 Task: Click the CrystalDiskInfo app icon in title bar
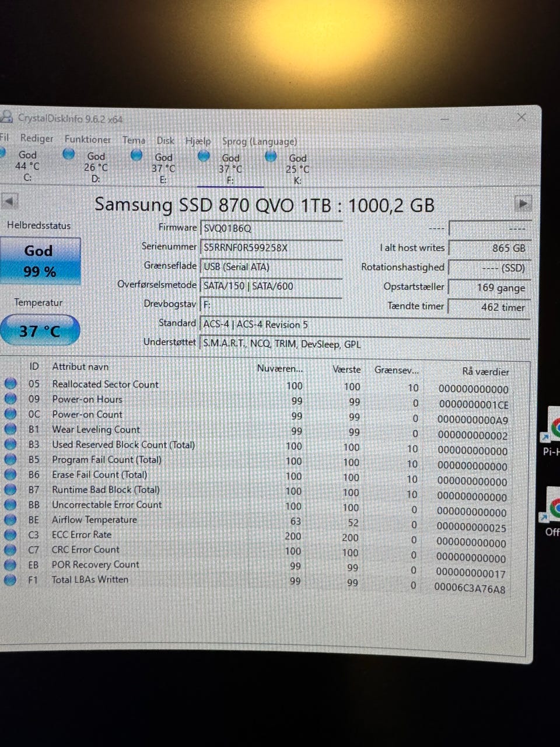tap(6, 117)
